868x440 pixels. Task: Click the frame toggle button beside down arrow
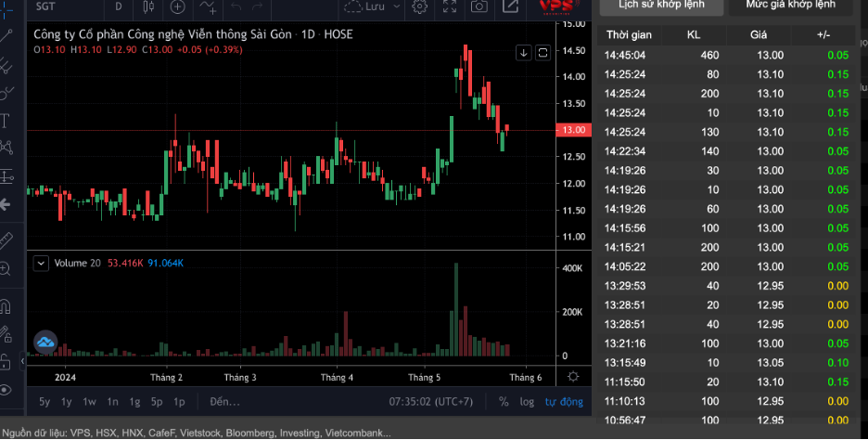[543, 53]
